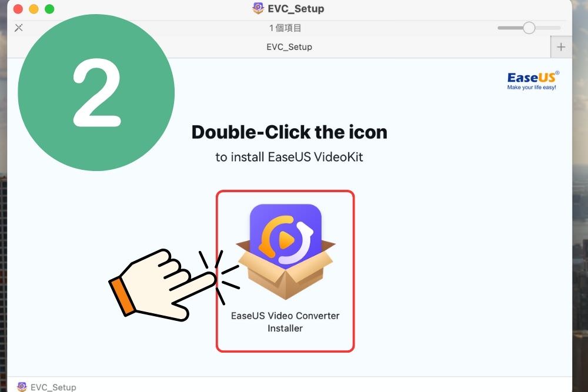Click the EaseUS logo in the corner

coord(533,81)
